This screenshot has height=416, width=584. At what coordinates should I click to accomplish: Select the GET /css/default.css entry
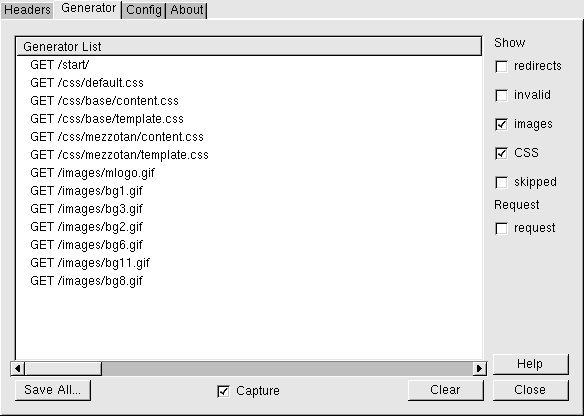pyautogui.click(x=249, y=83)
